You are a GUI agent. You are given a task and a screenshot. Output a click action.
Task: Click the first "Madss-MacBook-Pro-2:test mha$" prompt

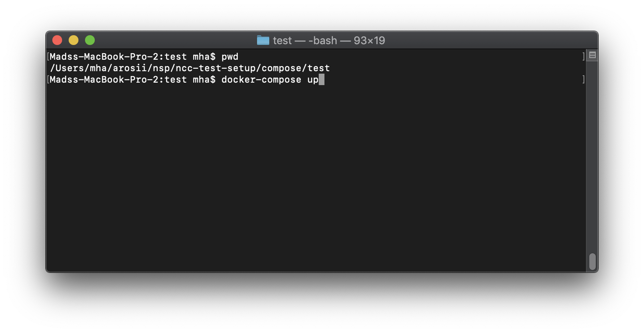pyautogui.click(x=132, y=56)
